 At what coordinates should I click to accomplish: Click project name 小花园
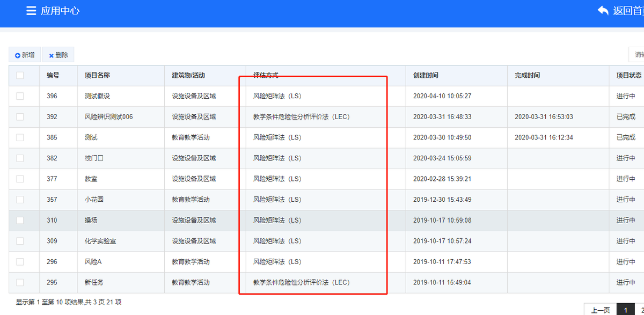[94, 200]
